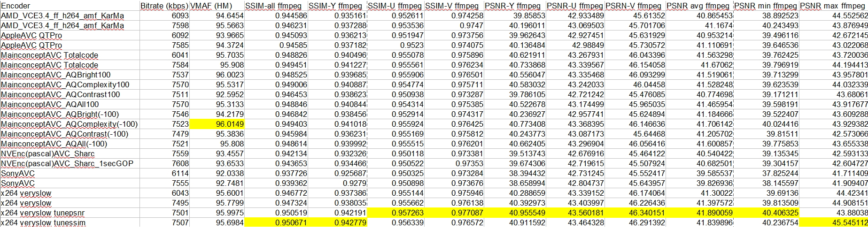The height and width of the screenshot is (230, 868).
Task: Click the highlighted SSIM-Y value 0.942779
Action: point(338,222)
